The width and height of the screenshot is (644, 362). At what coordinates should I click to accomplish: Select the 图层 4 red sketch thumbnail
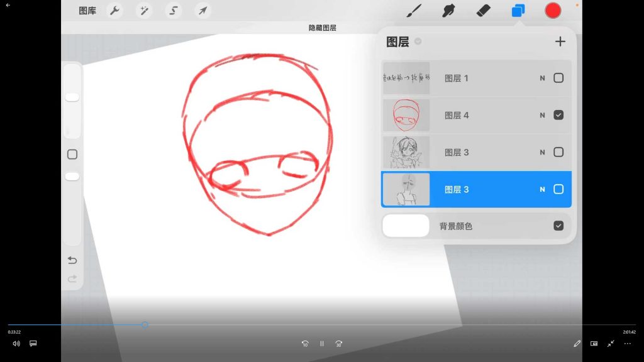coord(406,115)
